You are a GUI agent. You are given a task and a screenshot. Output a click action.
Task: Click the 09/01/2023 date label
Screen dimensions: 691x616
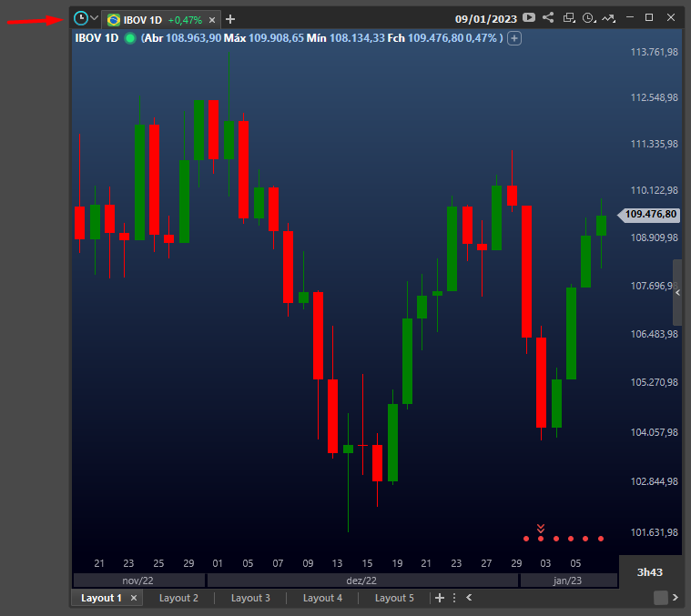[485, 19]
